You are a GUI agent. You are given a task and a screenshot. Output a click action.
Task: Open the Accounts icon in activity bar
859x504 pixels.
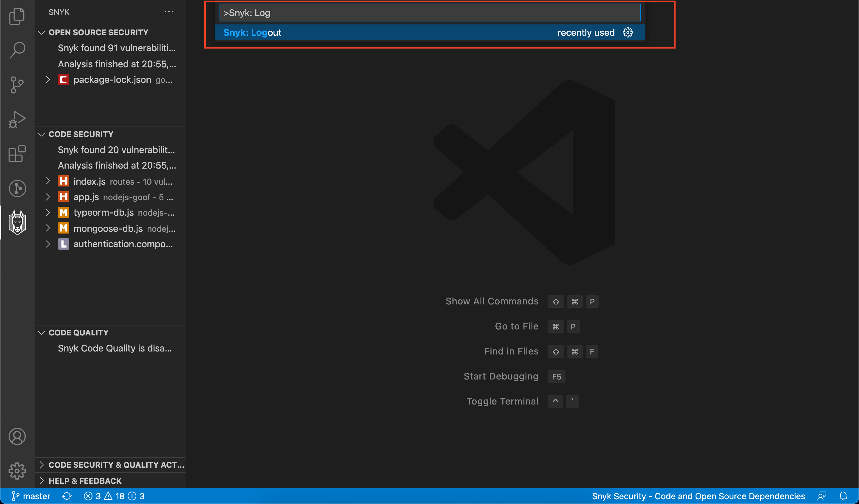(x=17, y=436)
